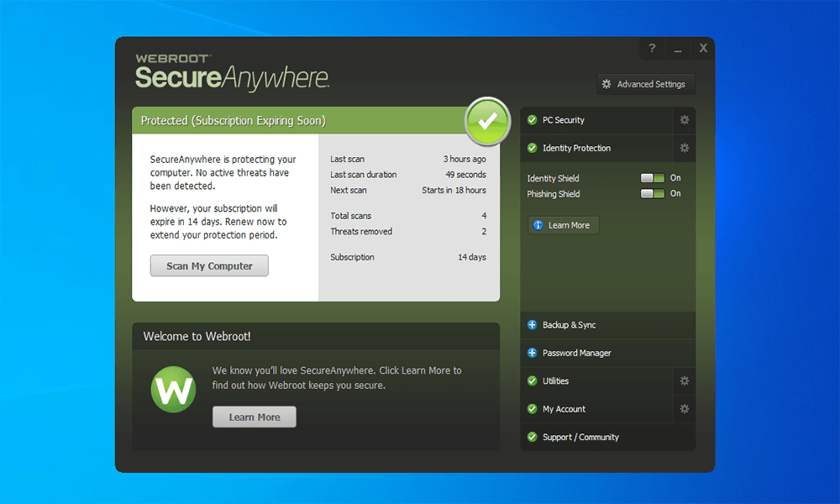This screenshot has width=840, height=504.
Task: Click the 'Threats removed' label
Action: 361,231
